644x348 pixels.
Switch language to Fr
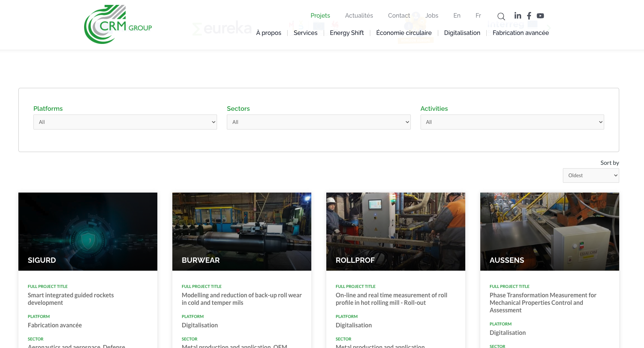click(x=478, y=15)
